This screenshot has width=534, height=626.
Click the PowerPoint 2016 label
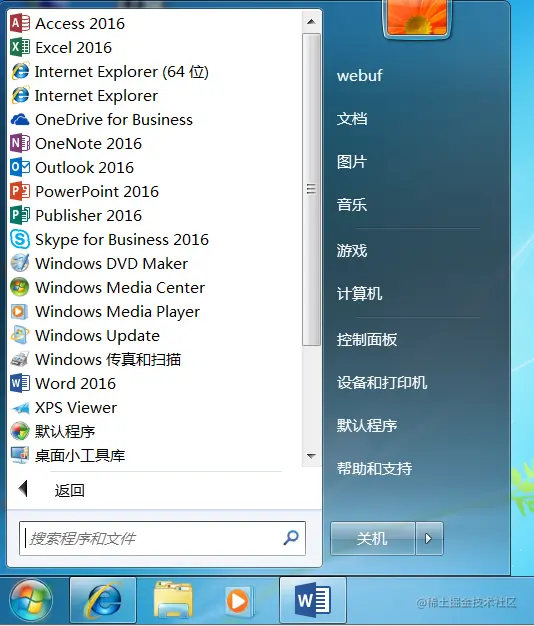[97, 192]
